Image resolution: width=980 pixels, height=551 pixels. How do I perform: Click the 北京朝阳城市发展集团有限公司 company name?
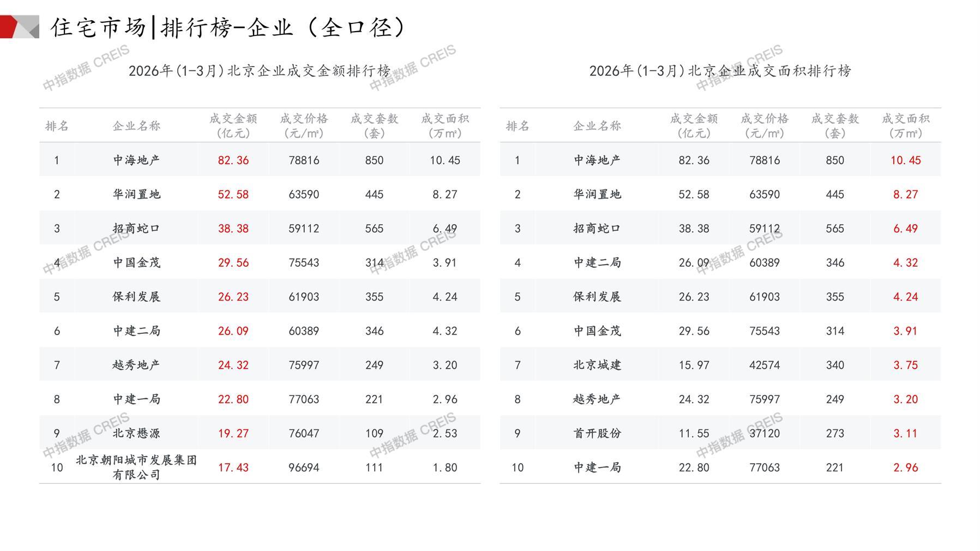coord(136,468)
